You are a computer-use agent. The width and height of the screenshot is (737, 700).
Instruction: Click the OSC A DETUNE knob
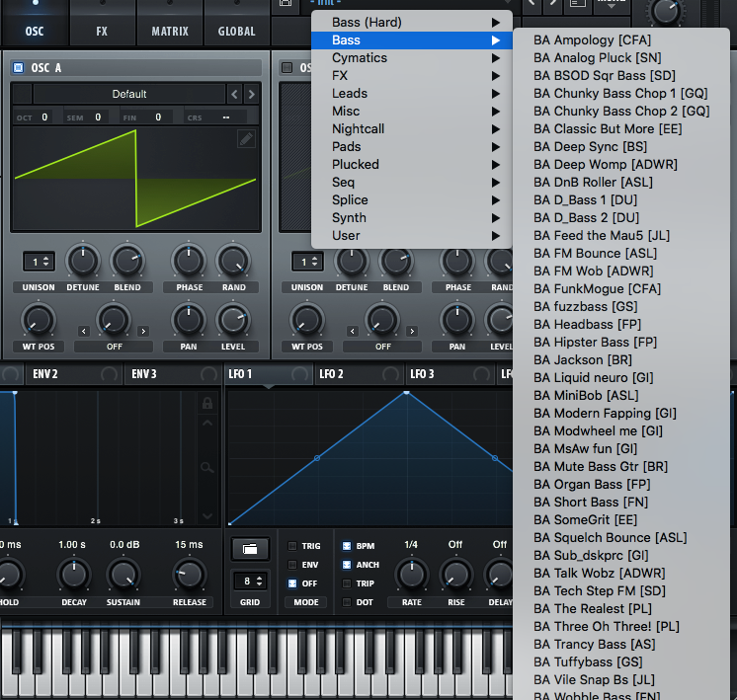coord(83,261)
